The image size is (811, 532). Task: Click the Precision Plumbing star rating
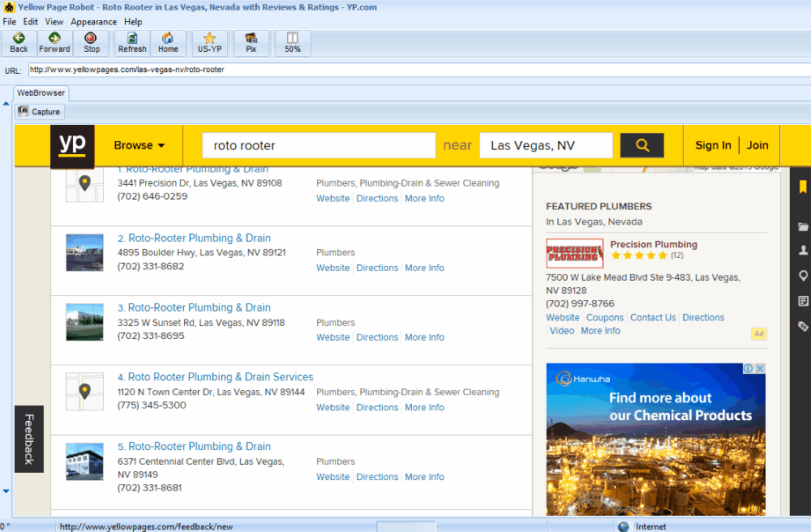pyautogui.click(x=639, y=255)
